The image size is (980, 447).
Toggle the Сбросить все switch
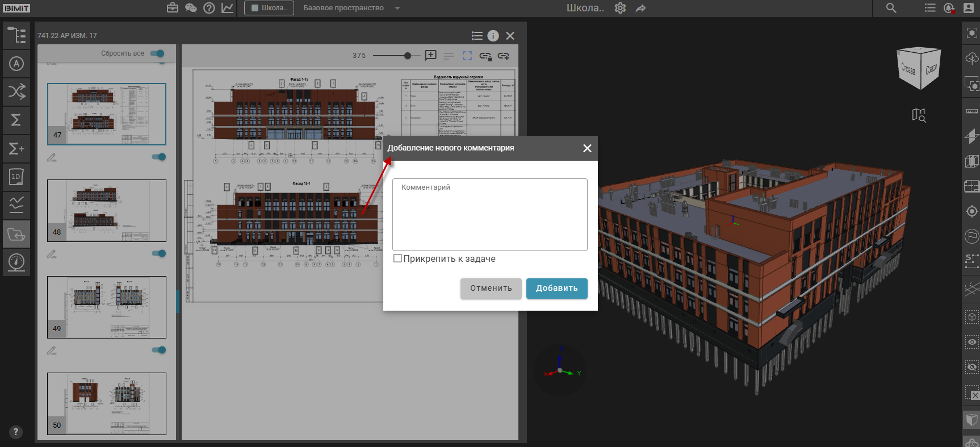click(x=157, y=53)
